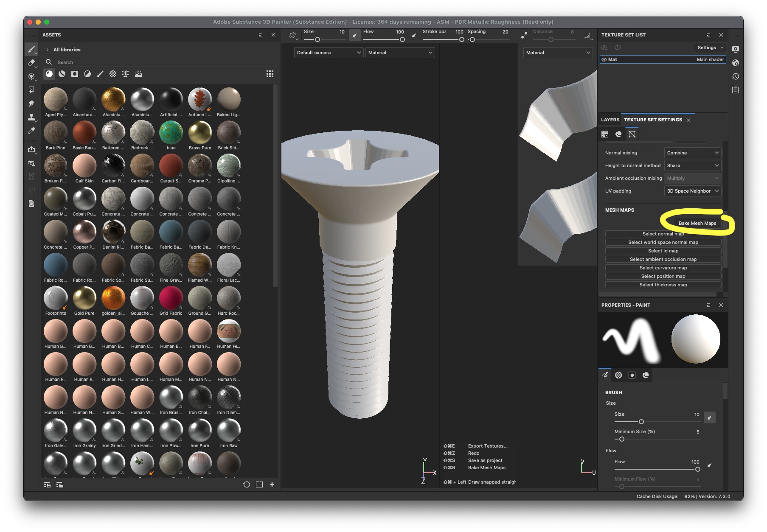Select the TEXTURE SET SETTINGS tab
Viewport: 767px width, 532px height.
[653, 120]
